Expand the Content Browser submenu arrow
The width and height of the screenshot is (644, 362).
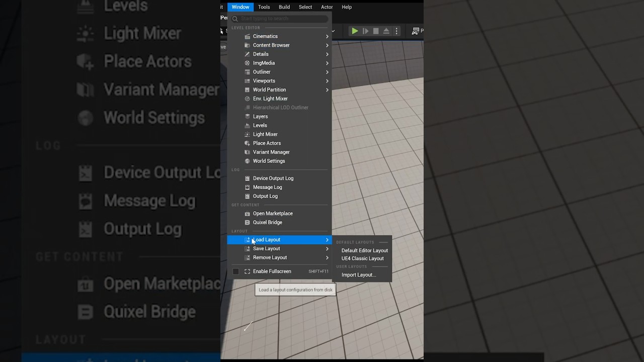click(327, 45)
